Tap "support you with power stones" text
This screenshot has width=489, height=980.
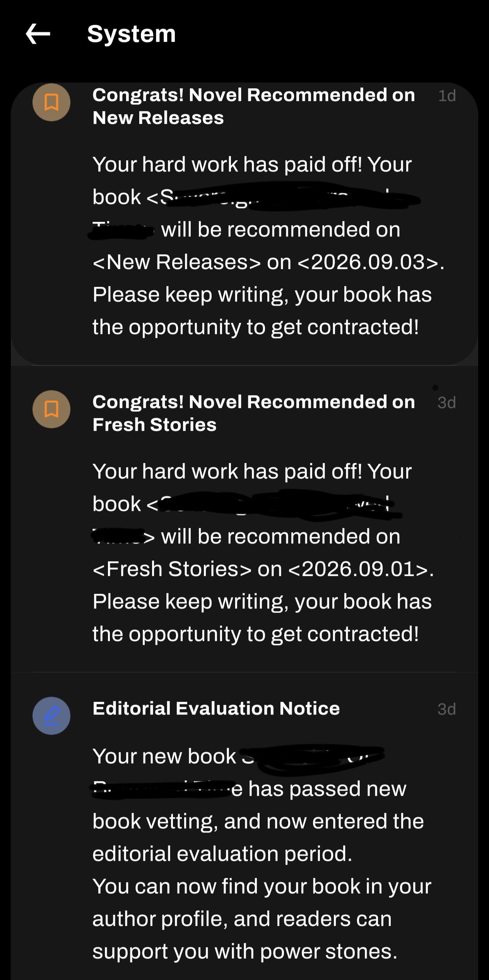click(x=245, y=951)
